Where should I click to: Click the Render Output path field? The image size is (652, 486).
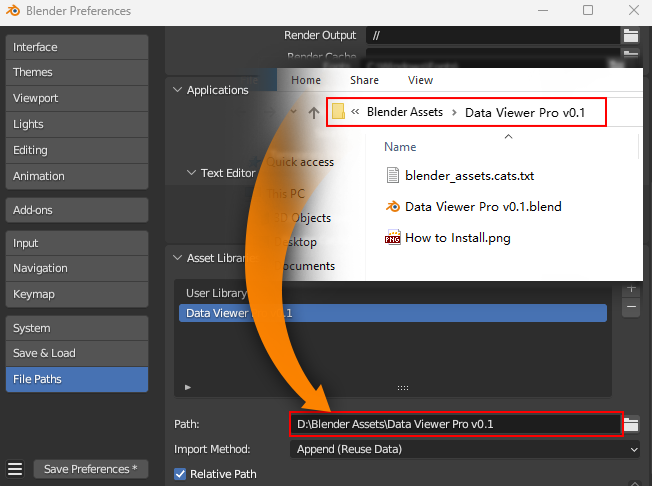(x=493, y=35)
